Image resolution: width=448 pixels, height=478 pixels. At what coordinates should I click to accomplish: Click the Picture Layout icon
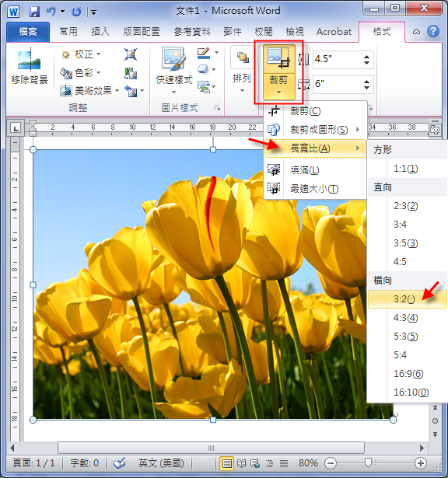coord(204,86)
